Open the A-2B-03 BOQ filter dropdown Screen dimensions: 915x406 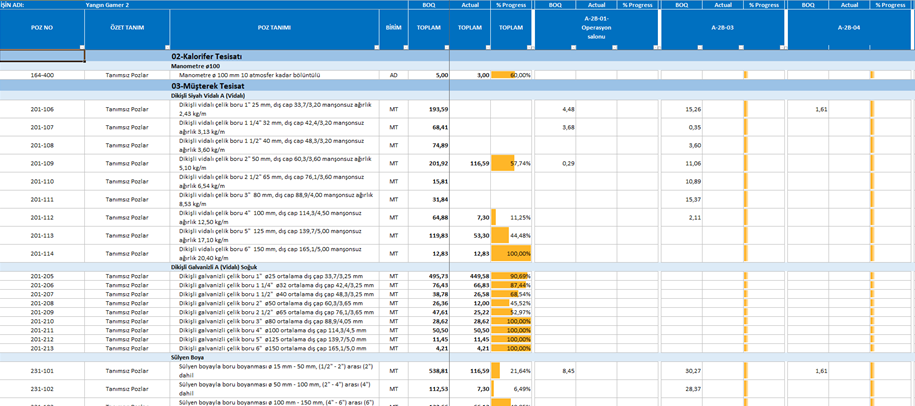[699, 47]
